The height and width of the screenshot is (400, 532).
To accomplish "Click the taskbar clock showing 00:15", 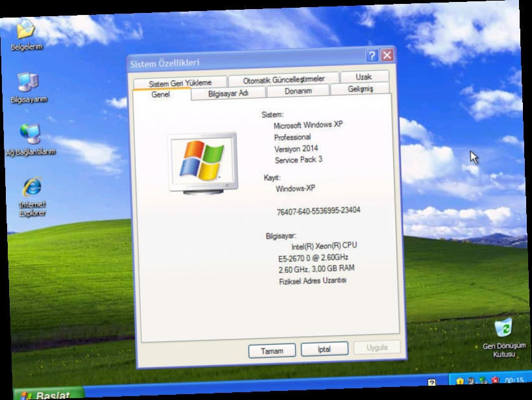I will pos(513,379).
